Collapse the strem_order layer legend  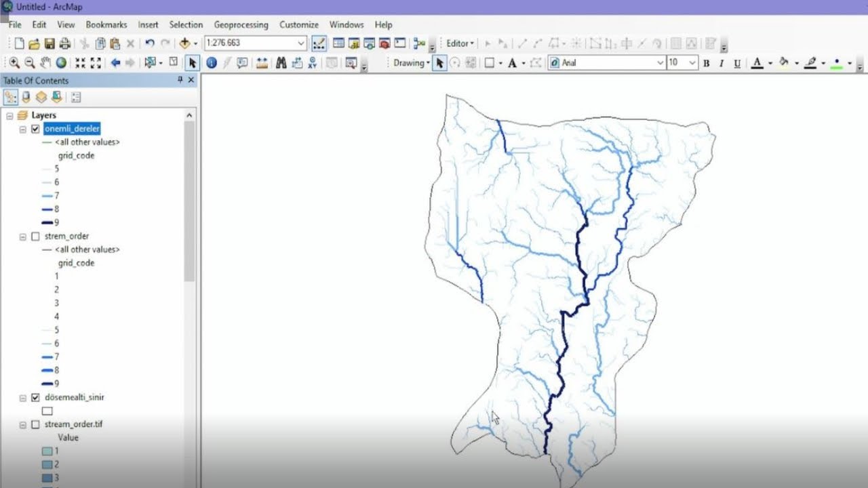click(x=23, y=237)
